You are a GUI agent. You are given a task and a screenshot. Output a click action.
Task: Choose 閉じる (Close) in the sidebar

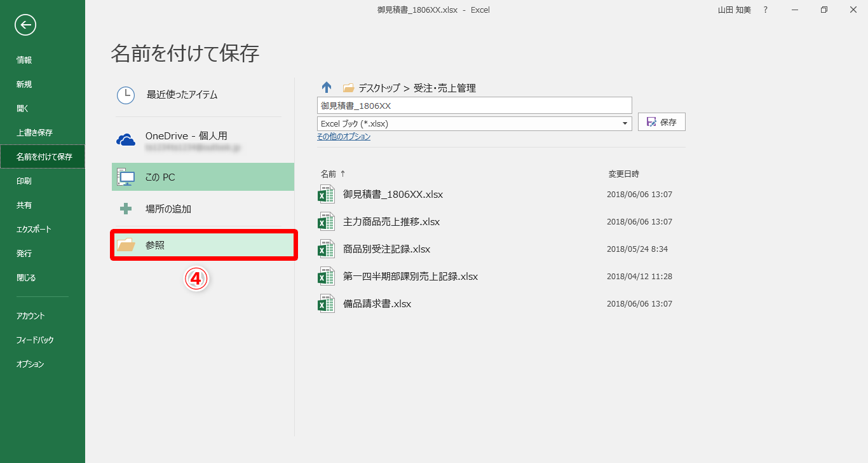(26, 277)
